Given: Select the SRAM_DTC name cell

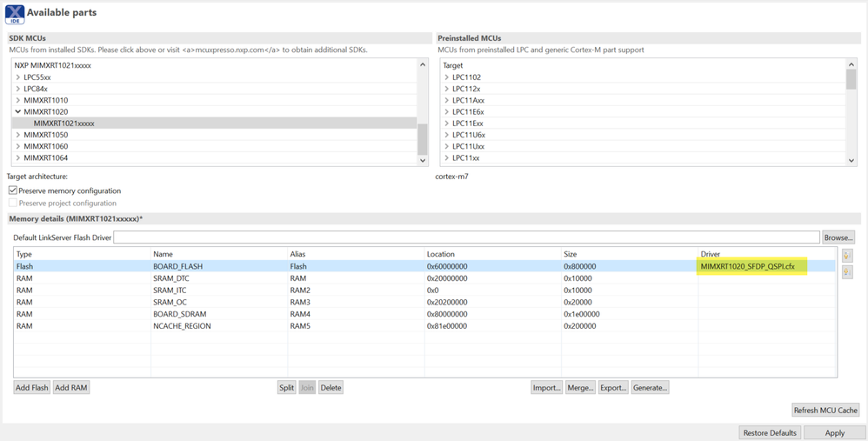Looking at the screenshot, I should pyautogui.click(x=171, y=278).
